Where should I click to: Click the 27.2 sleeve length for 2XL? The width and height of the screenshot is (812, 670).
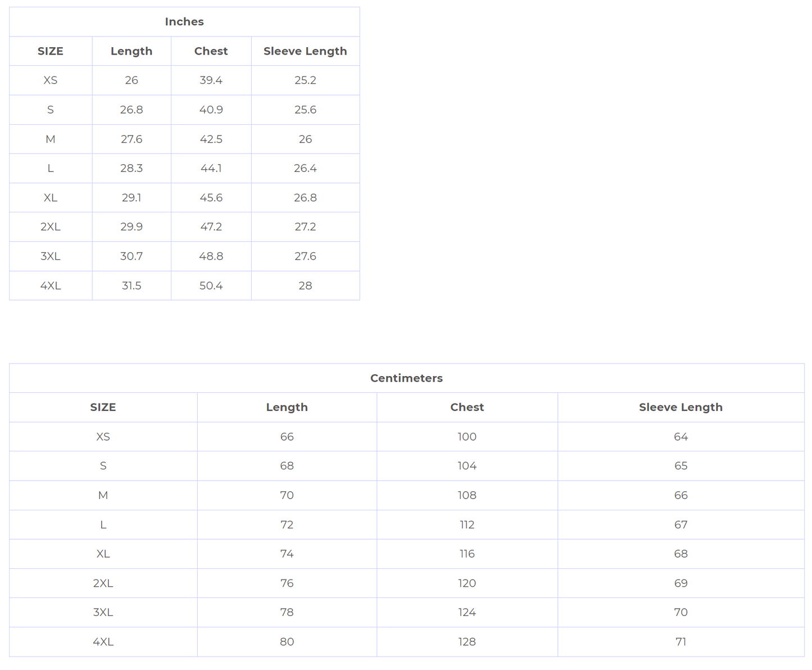click(x=305, y=227)
